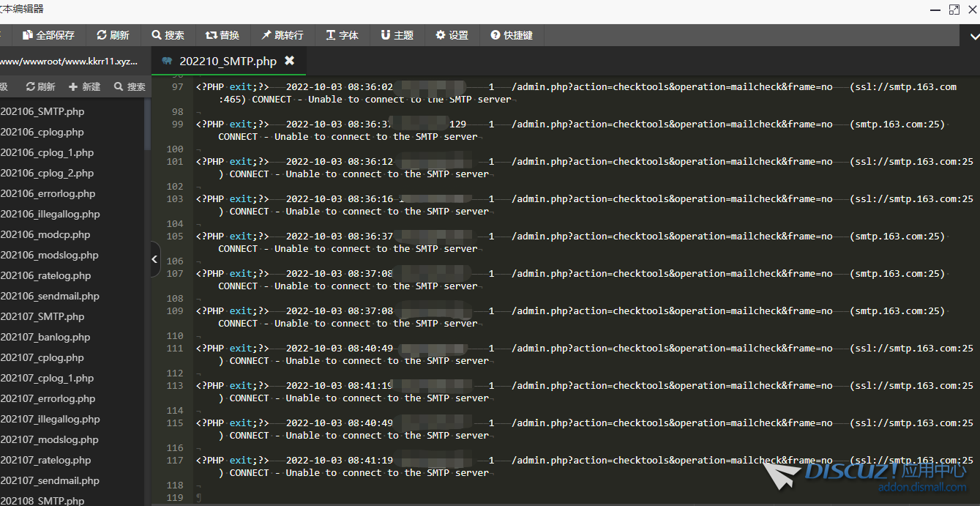Click the sidebar Refresh (刷新) button
This screenshot has height=506, width=980.
click(40, 86)
